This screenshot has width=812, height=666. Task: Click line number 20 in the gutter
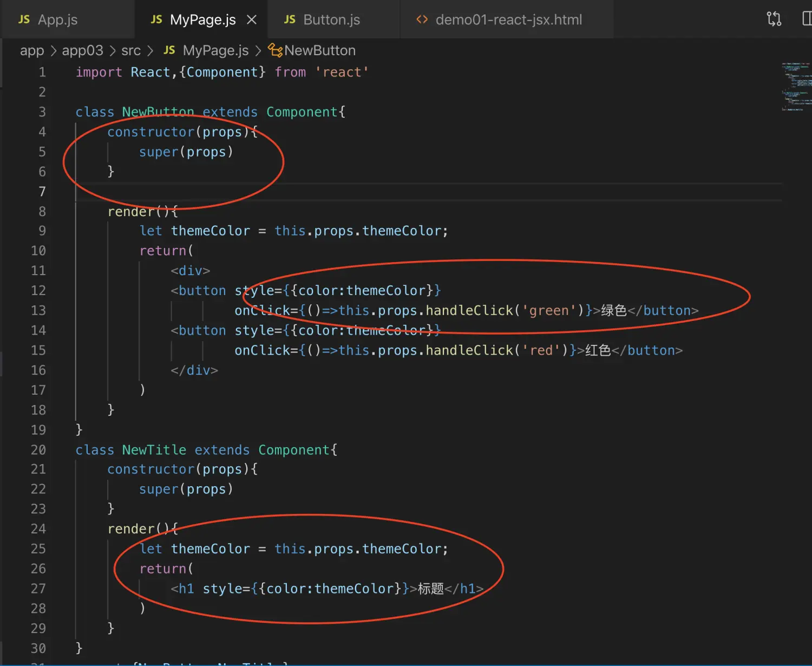click(x=38, y=450)
